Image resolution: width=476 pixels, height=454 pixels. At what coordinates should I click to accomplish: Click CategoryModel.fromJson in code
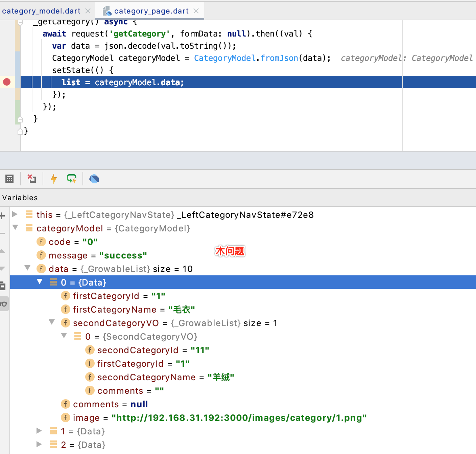click(246, 58)
